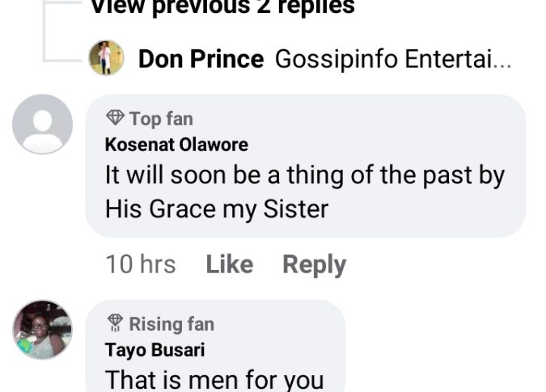This screenshot has height=392, width=546.
Task: Select the "Top fan" badge label
Action: pyautogui.click(x=161, y=119)
